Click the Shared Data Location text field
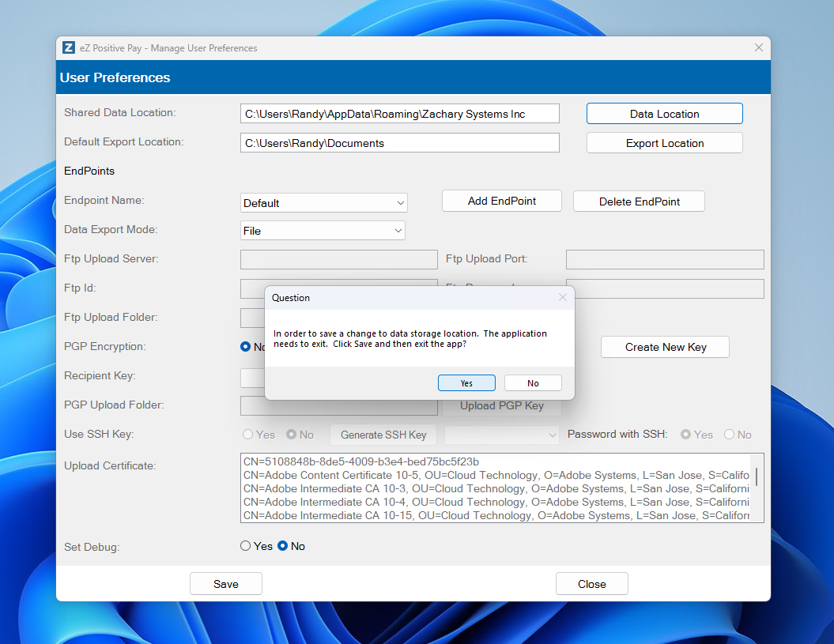 tap(399, 114)
